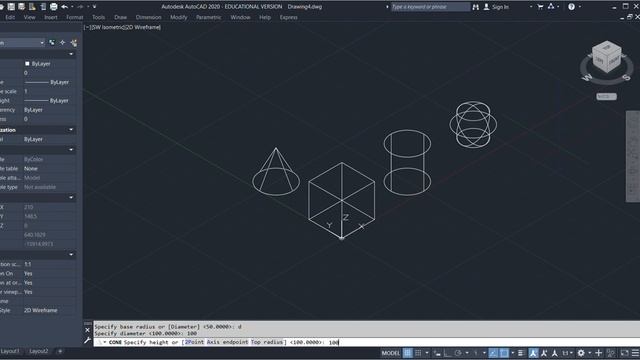Collapse the General section in Properties
The height and width of the screenshot is (360, 640).
pos(71,54)
